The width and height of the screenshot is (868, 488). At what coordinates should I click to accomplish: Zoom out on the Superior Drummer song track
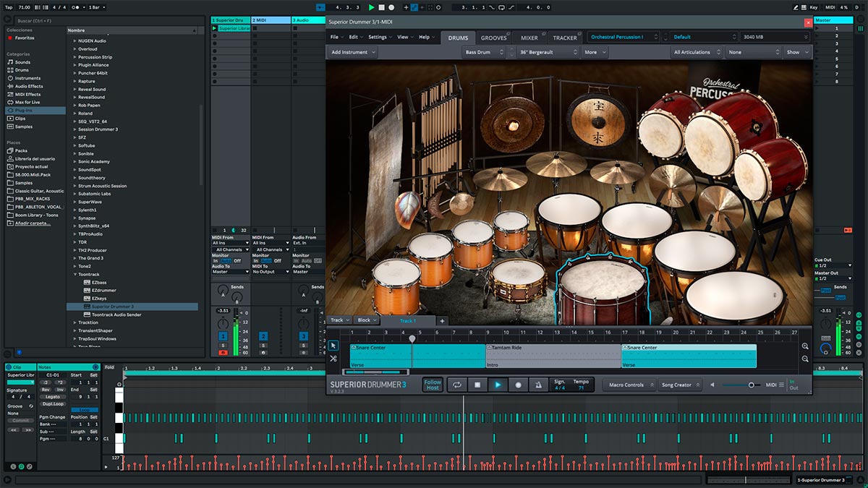coord(805,359)
